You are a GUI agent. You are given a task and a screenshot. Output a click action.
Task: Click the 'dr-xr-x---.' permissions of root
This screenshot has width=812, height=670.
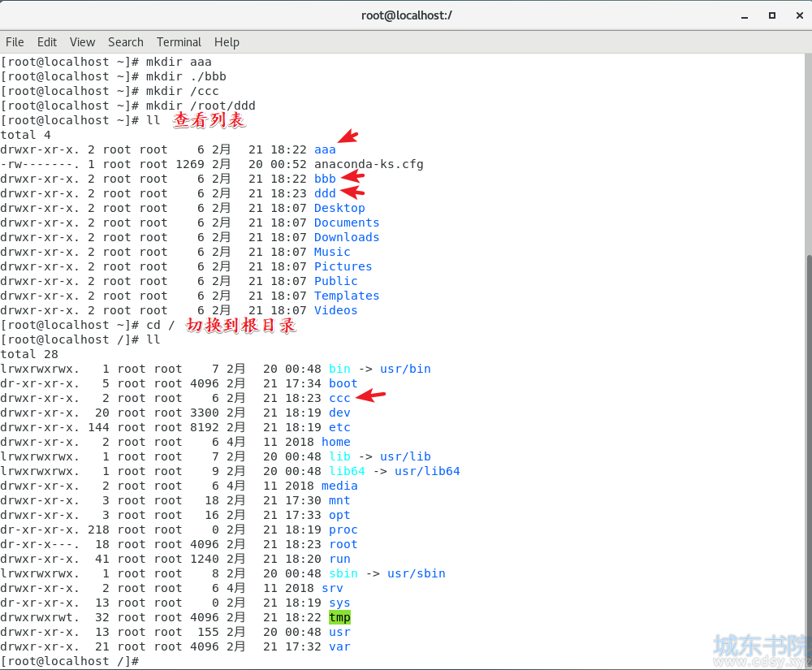(40, 544)
